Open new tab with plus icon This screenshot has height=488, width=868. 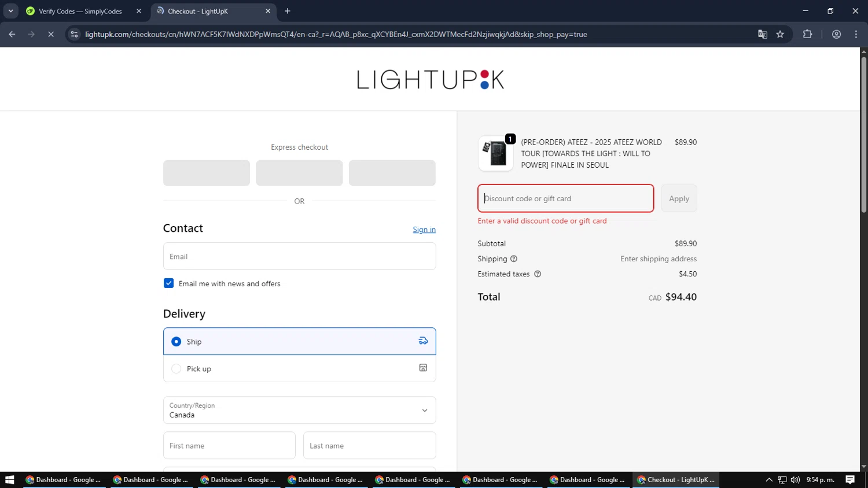click(288, 11)
